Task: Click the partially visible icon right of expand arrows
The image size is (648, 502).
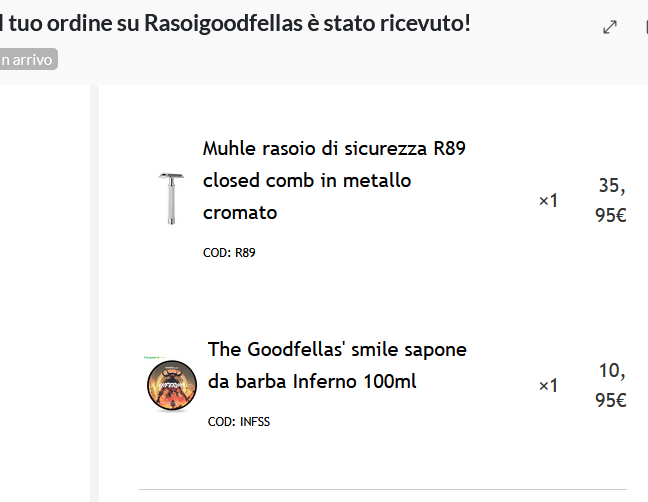Action: pyautogui.click(x=645, y=27)
